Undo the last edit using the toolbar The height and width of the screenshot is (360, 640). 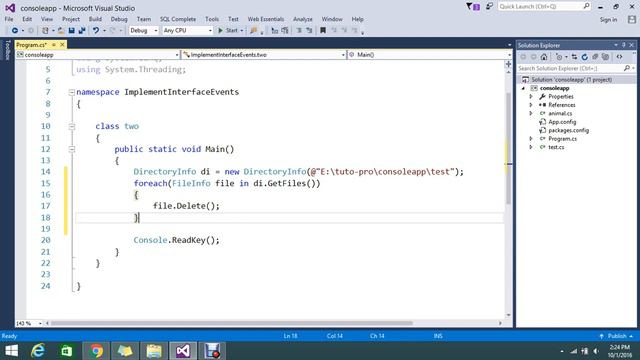96,31
